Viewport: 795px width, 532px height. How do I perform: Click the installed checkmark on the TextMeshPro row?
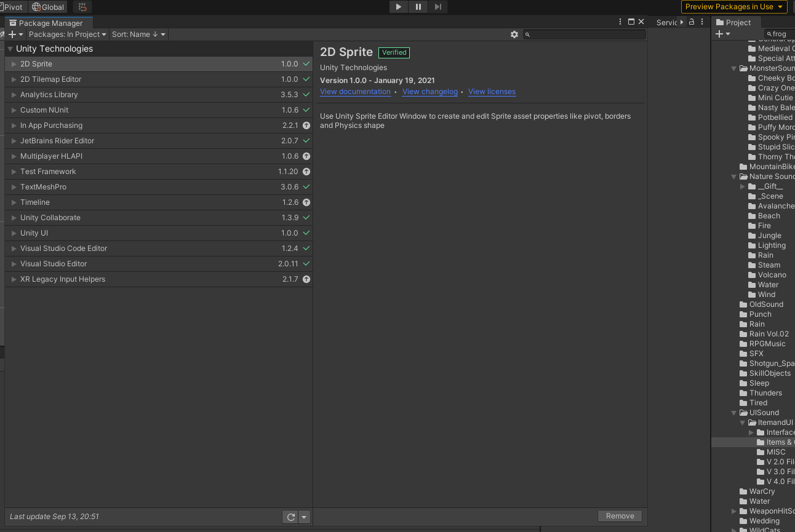click(306, 187)
